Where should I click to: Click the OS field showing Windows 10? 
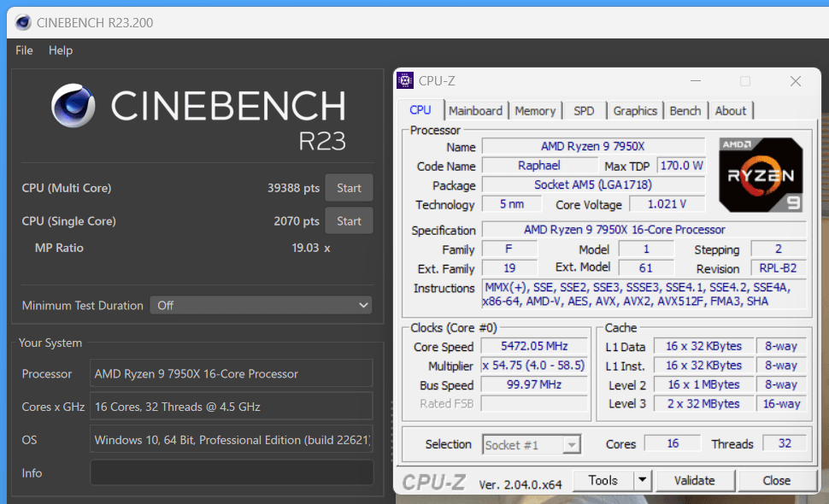tap(232, 440)
